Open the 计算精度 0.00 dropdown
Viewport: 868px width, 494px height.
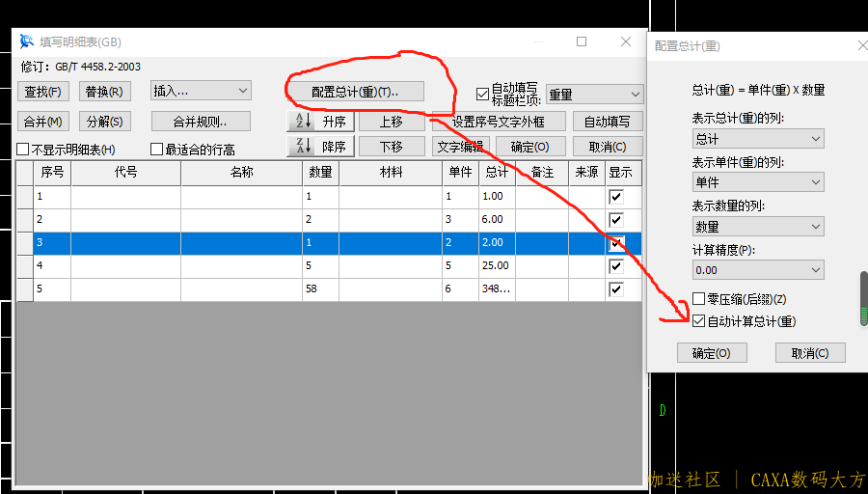(757, 270)
